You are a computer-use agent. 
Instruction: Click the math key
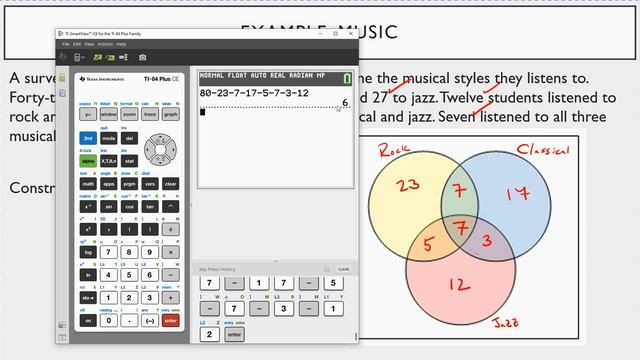pos(88,184)
